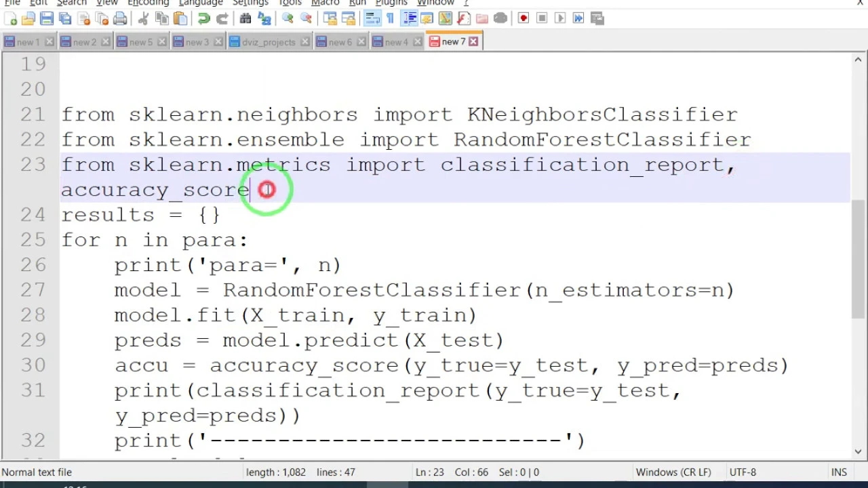The image size is (868, 488).
Task: Undo the last edit via green arrow
Action: pos(203,18)
